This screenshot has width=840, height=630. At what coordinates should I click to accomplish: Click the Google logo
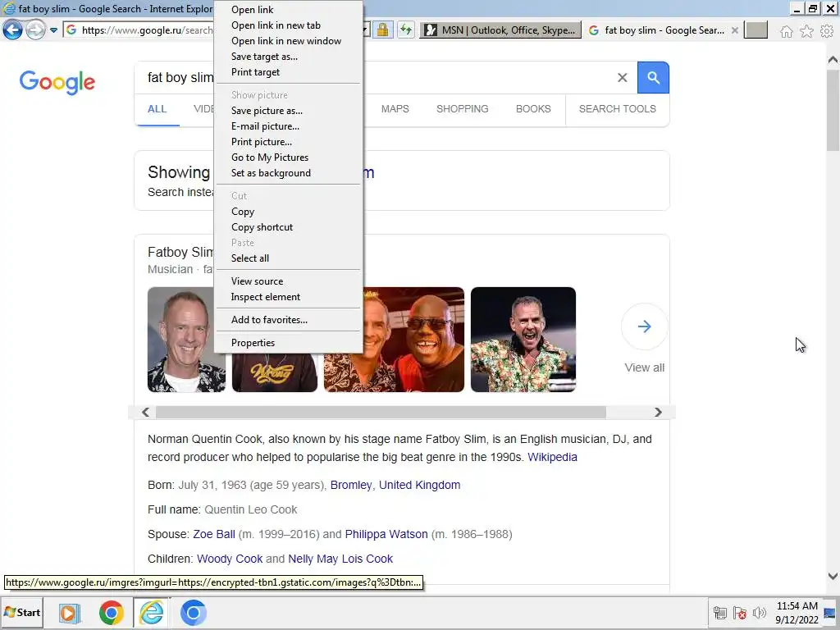point(57,82)
